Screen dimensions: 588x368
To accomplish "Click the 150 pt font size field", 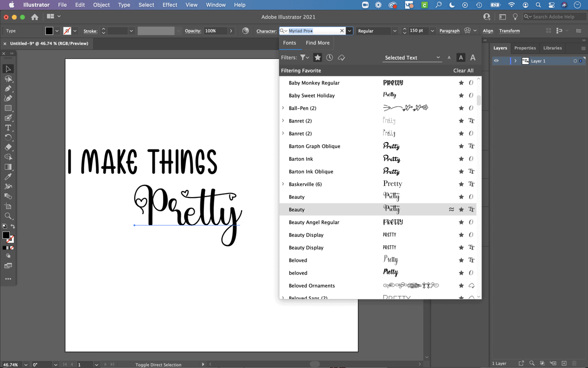I will pyautogui.click(x=416, y=30).
